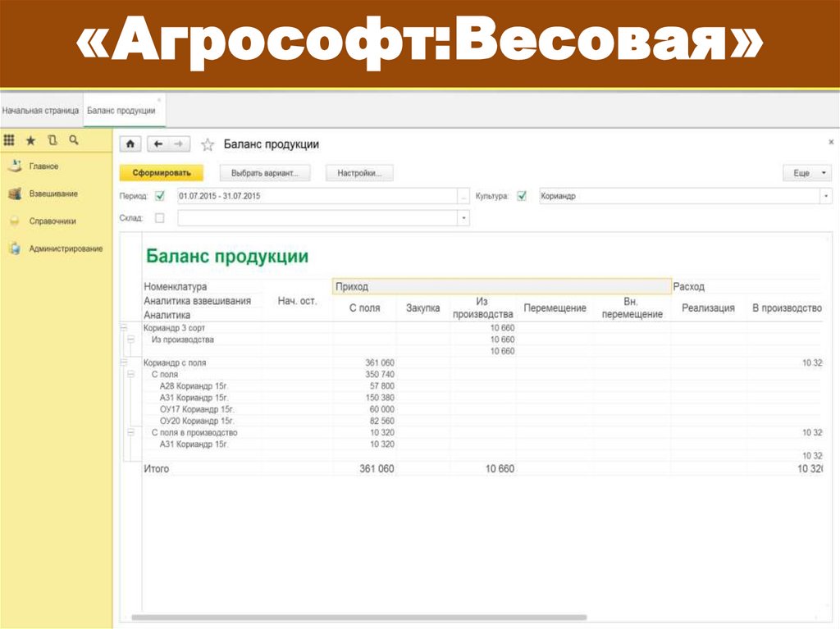Open the Склад dropdown arrow
The height and width of the screenshot is (629, 840).
[463, 218]
